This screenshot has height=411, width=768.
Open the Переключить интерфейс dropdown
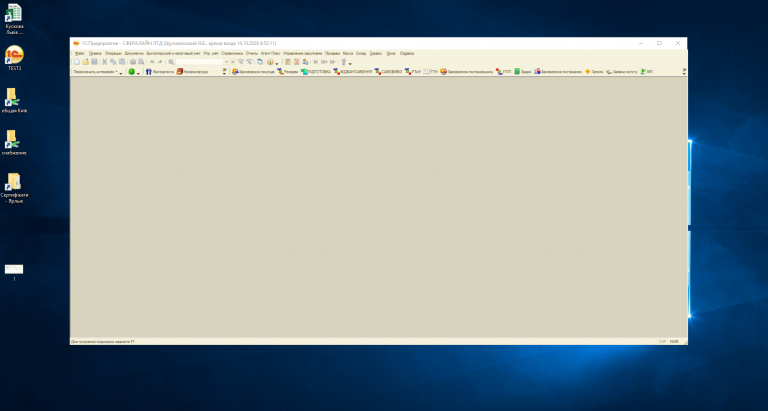point(97,72)
